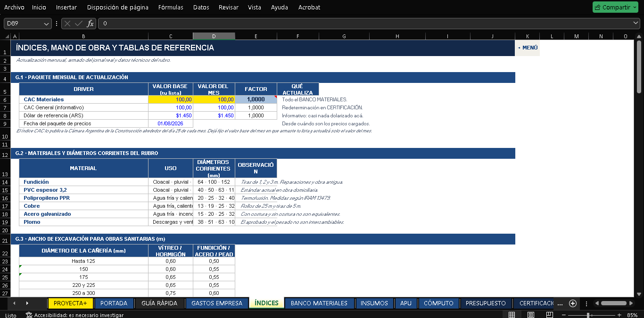This screenshot has width=644, height=318.
Task: Switch to the PROYECTA+ sheet tab
Action: coord(71,303)
